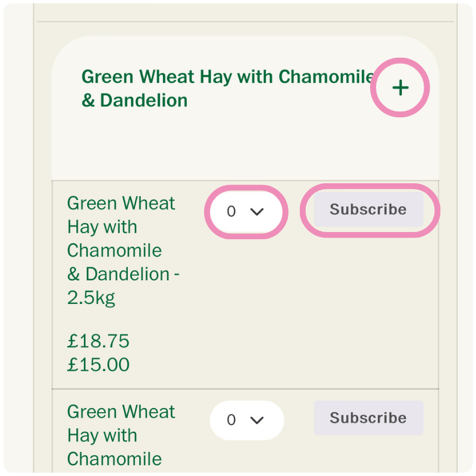Open the second variant's product name
The image size is (476, 476).
click(x=121, y=435)
